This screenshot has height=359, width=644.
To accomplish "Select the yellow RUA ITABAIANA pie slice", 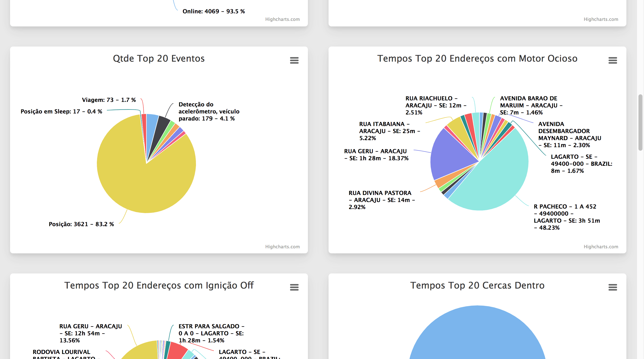I will [x=459, y=128].
